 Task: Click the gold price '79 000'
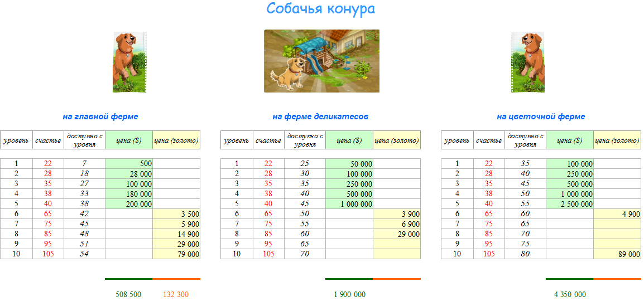click(x=176, y=254)
